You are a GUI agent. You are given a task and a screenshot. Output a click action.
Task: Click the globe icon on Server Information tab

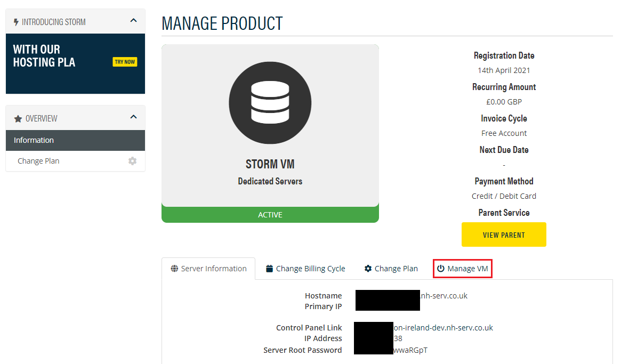pos(174,269)
